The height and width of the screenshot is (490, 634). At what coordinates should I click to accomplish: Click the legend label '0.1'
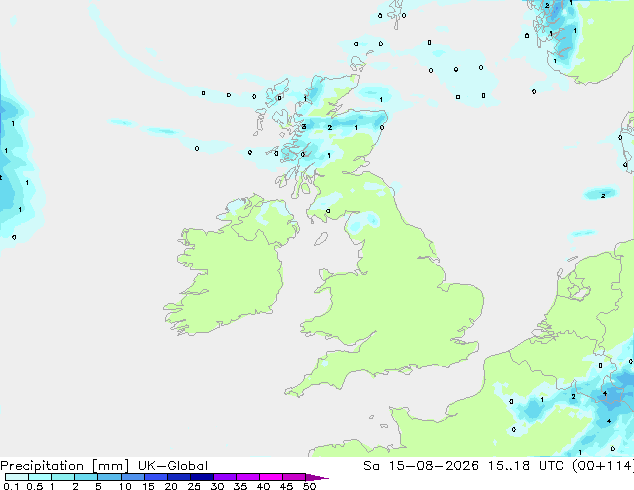[11, 486]
